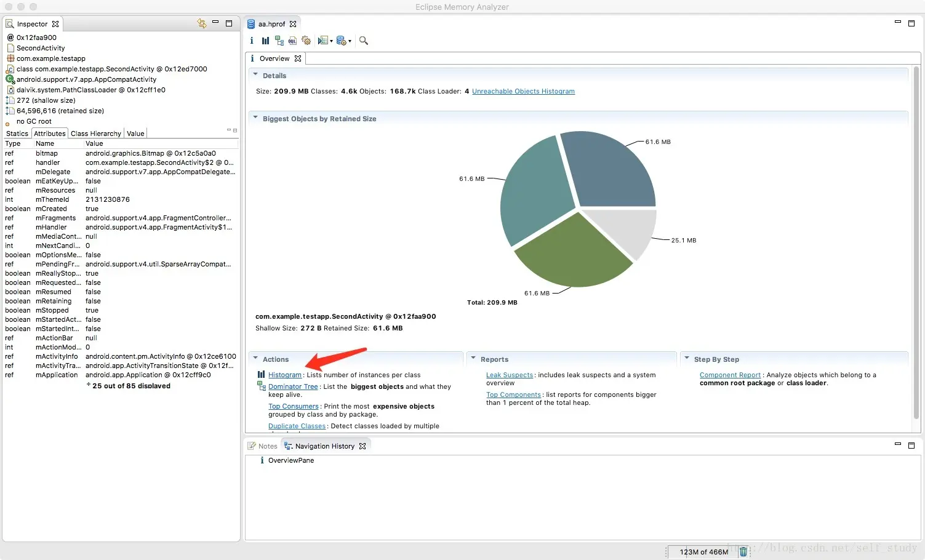Open the Notes tab
This screenshot has width=925, height=560.
coord(263,446)
